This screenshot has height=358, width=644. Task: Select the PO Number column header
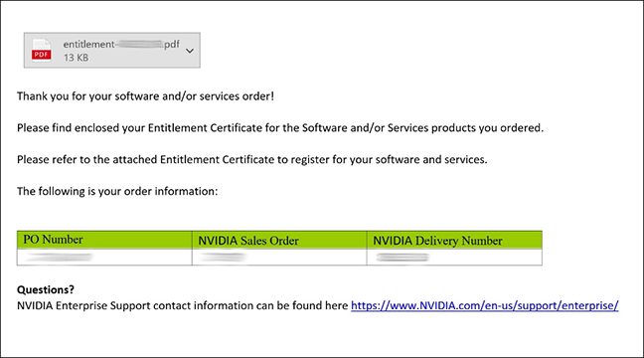pyautogui.click(x=104, y=240)
